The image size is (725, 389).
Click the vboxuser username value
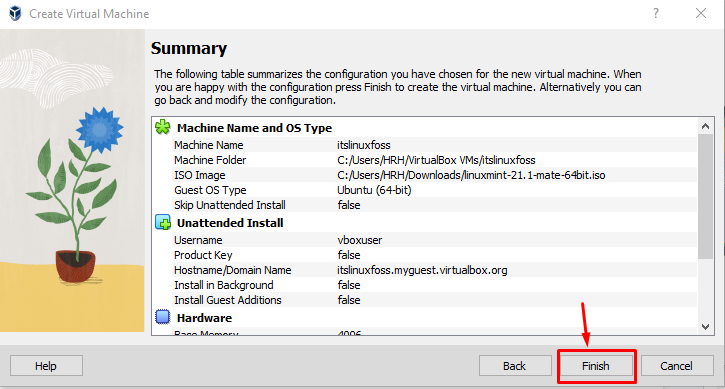[x=360, y=240]
